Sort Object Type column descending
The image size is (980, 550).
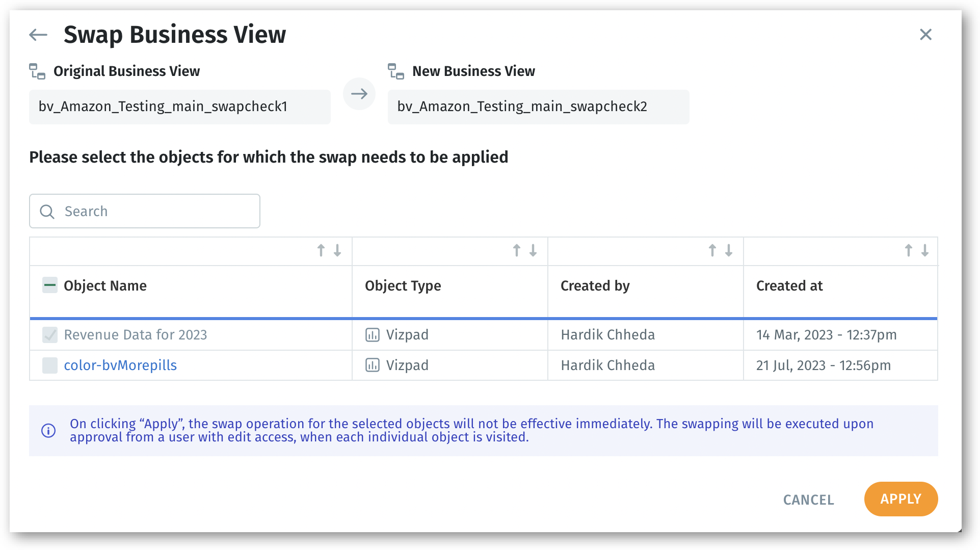click(533, 250)
